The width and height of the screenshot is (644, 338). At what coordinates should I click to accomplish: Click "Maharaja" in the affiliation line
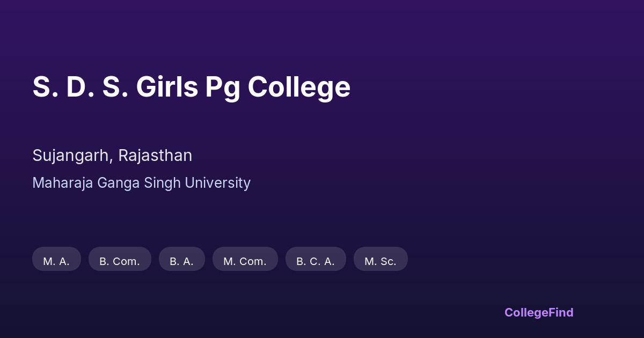(63, 183)
